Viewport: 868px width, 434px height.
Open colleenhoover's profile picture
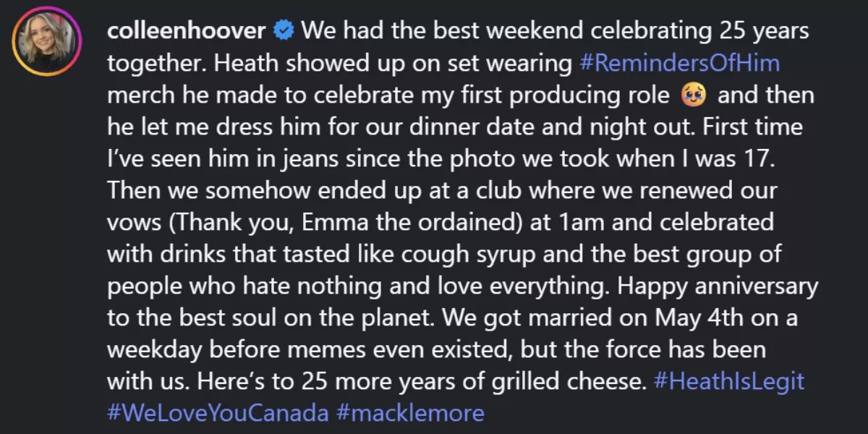point(45,45)
